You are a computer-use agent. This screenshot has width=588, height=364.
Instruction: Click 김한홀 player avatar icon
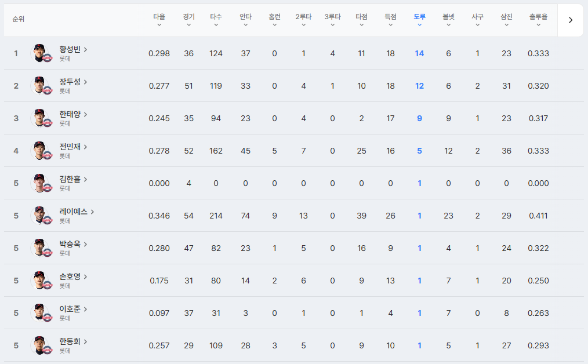click(x=41, y=183)
